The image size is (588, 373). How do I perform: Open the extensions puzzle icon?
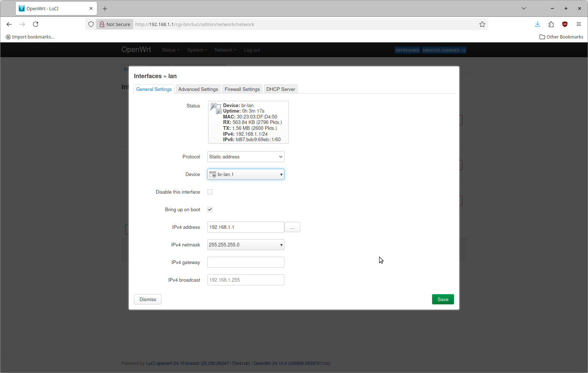tap(551, 24)
